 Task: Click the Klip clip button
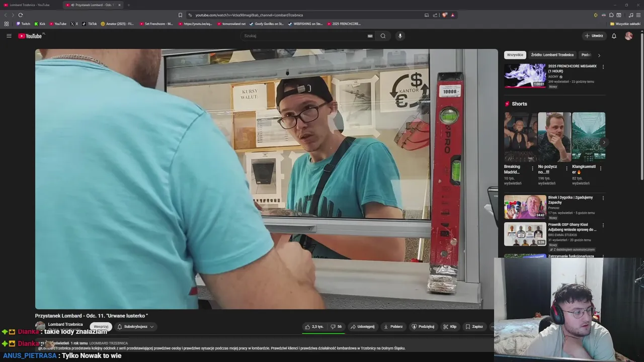tap(450, 326)
